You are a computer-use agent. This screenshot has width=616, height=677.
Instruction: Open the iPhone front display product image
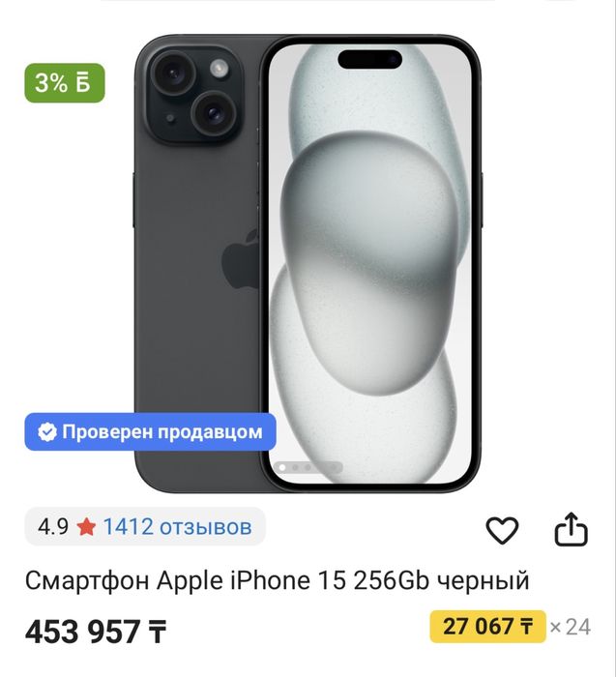coord(370,263)
